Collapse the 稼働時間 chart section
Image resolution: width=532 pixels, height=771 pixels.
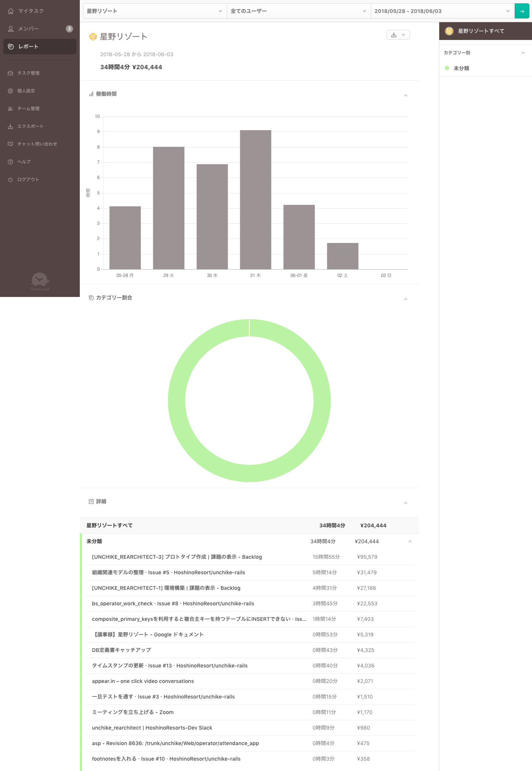click(406, 95)
